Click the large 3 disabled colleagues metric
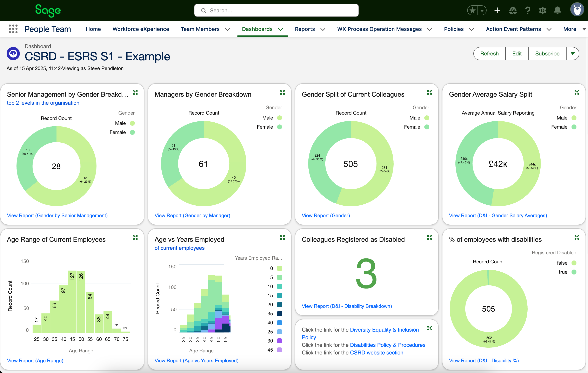The image size is (588, 373). click(x=366, y=273)
